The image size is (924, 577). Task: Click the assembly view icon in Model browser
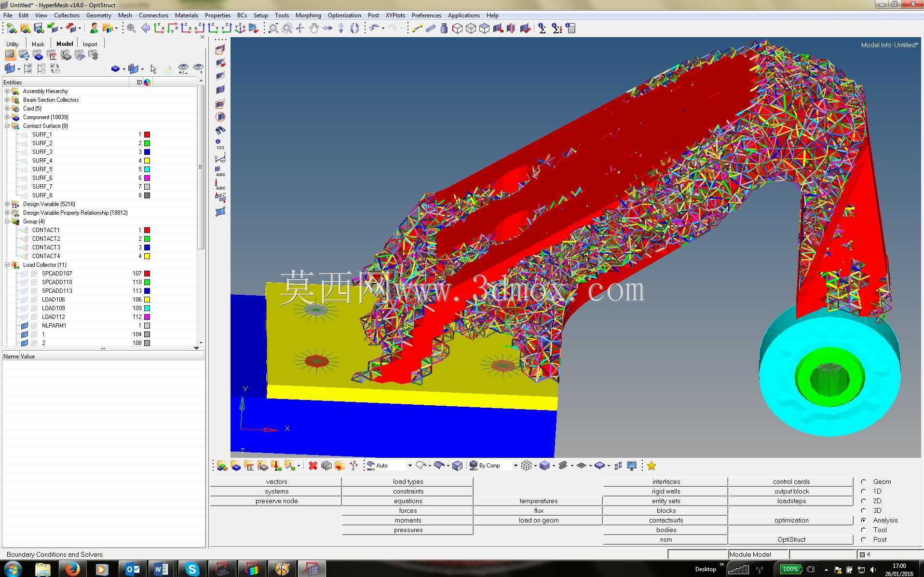point(24,55)
